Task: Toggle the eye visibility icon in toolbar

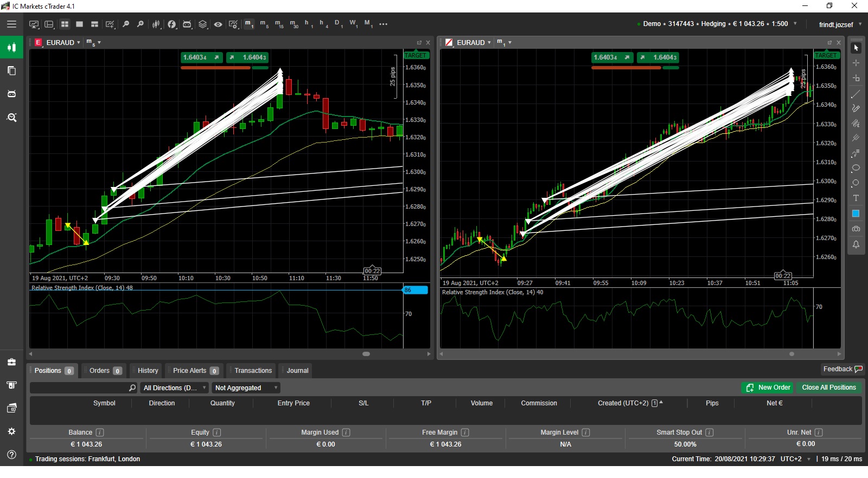Action: pyautogui.click(x=218, y=24)
